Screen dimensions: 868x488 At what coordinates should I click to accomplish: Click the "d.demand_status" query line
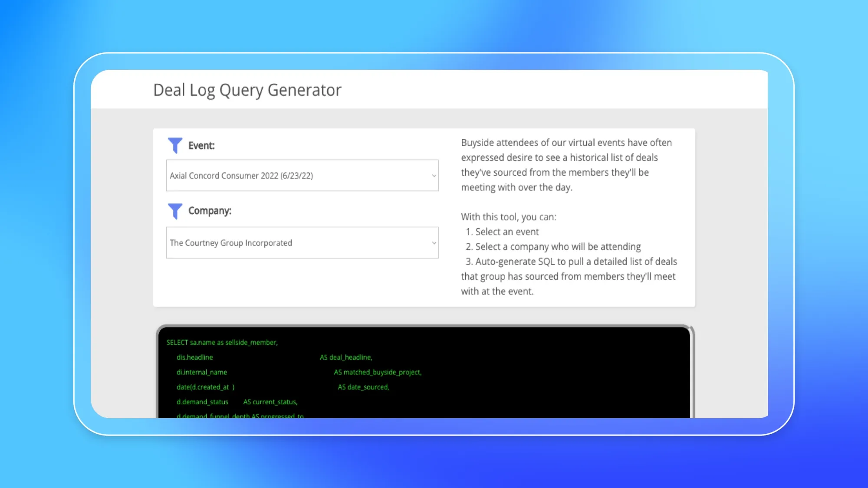click(x=203, y=402)
